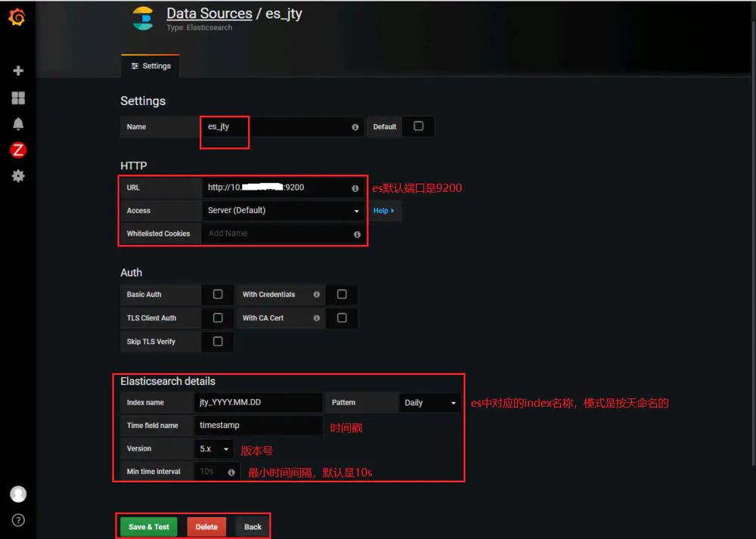Click info icon beside With CA Cert
The image size is (756, 539).
tap(317, 318)
